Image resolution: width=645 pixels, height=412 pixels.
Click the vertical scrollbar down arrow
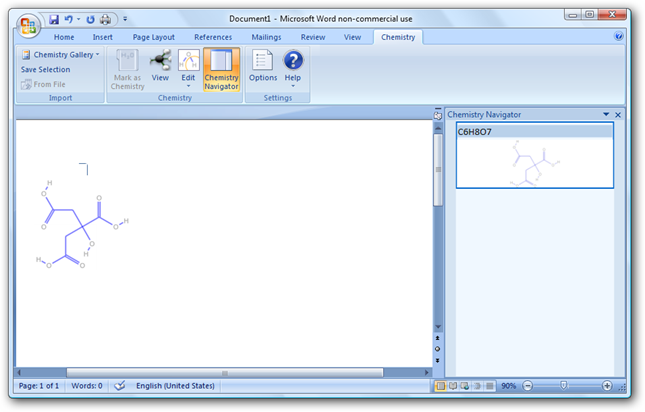(438, 327)
